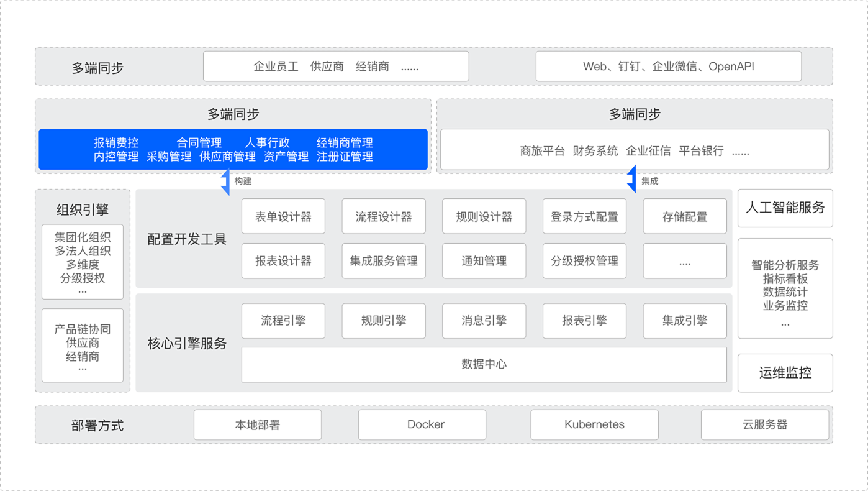Screen dimensions: 868x491
Task: Select the 存储配置 box
Action: point(685,216)
